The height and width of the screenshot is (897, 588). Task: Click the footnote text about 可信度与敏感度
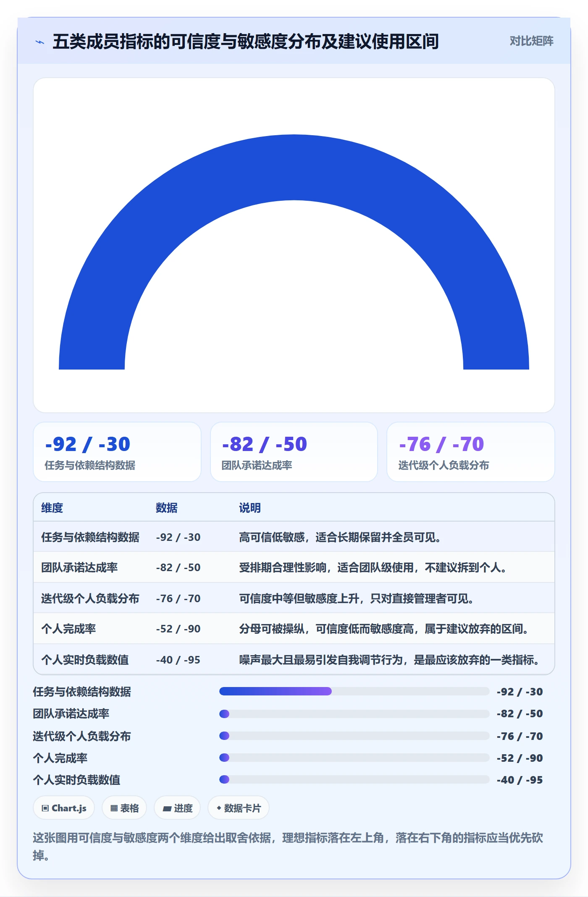pyautogui.click(x=288, y=846)
